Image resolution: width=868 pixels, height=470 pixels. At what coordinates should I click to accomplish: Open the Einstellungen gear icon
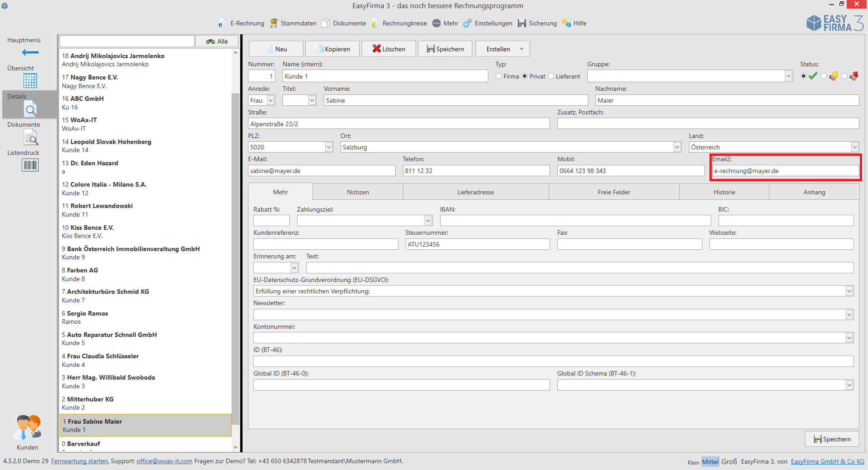pos(467,23)
